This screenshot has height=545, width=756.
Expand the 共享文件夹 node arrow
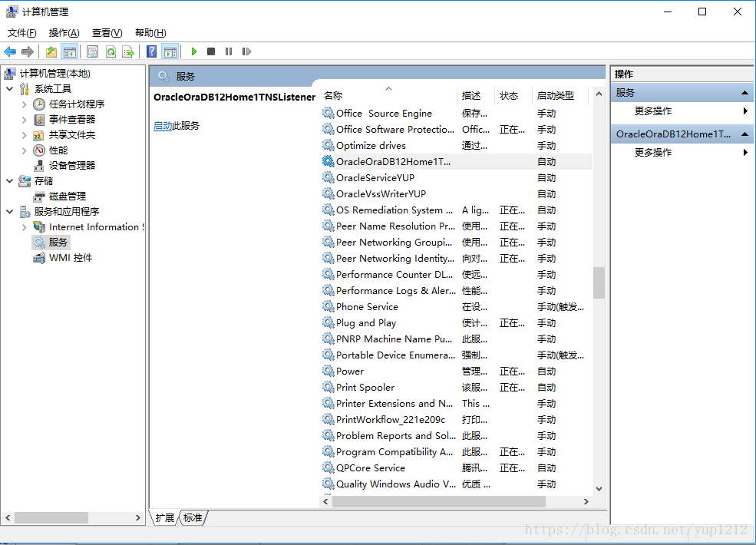[x=24, y=135]
